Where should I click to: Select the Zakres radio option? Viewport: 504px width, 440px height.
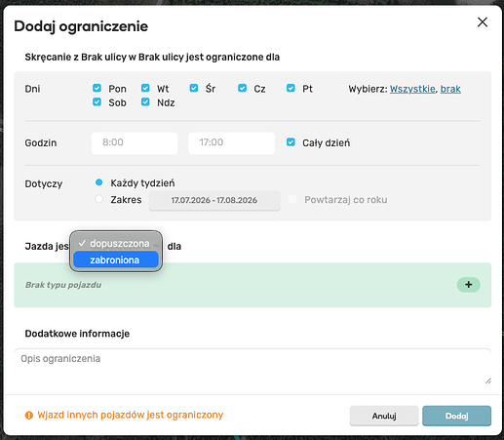[98, 199]
